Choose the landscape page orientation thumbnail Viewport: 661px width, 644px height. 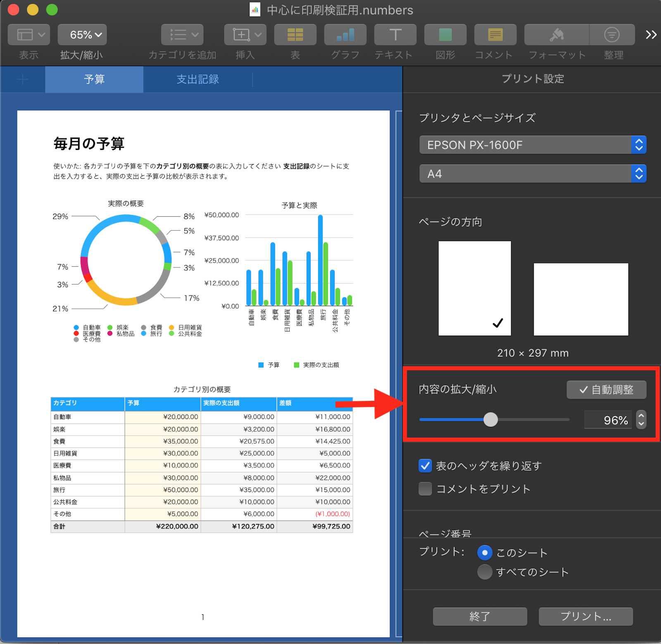580,299
